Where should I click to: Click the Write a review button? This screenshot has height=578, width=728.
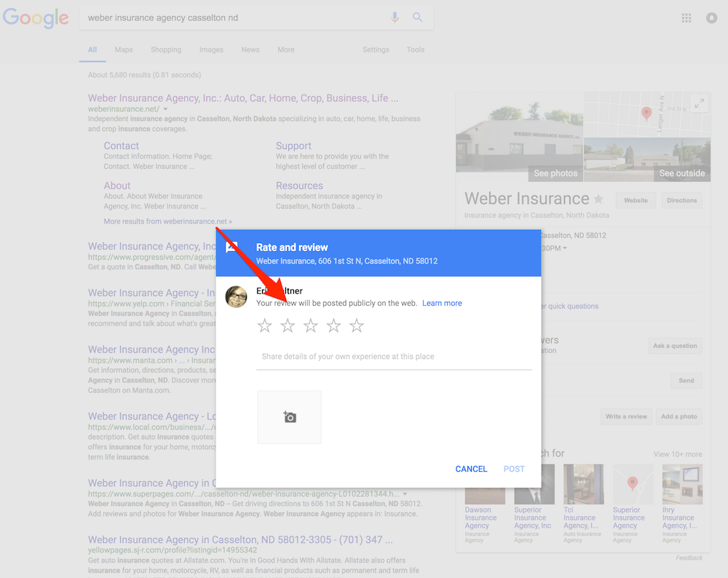tap(626, 416)
